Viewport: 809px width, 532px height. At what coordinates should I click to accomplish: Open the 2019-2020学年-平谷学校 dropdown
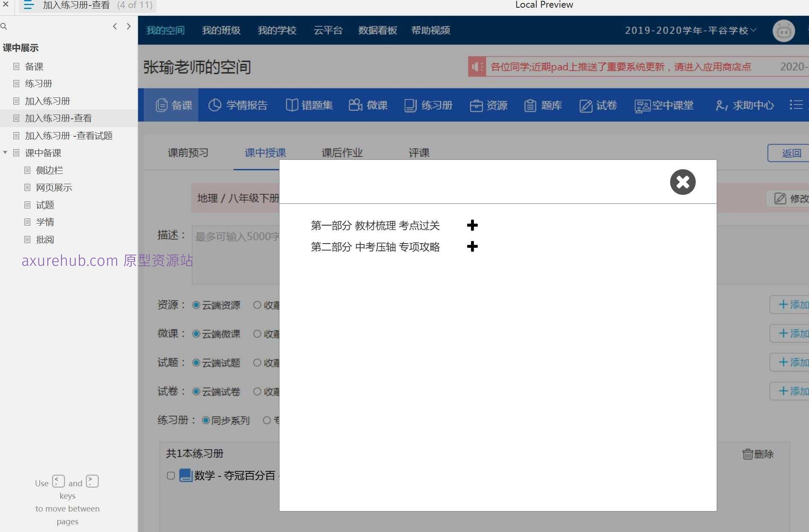coord(689,30)
